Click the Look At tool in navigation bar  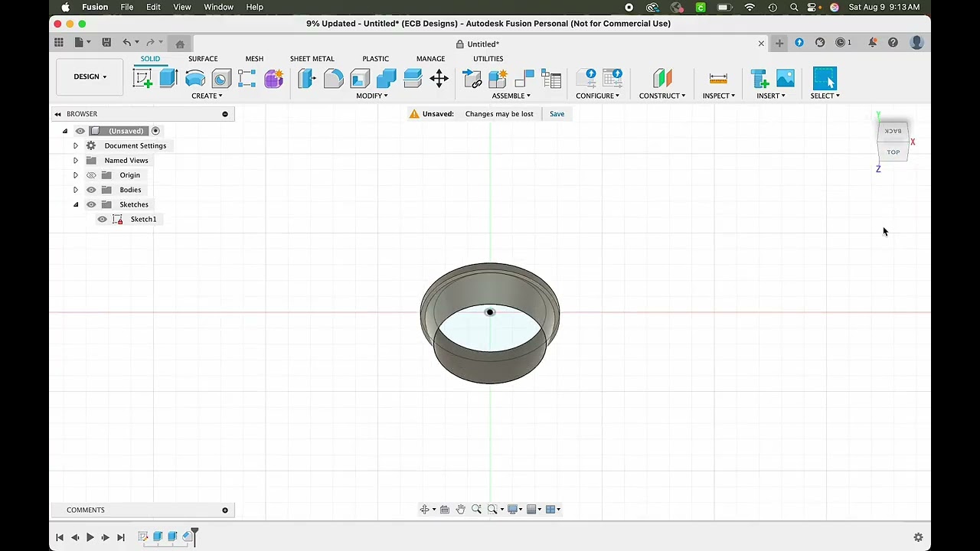coord(444,510)
